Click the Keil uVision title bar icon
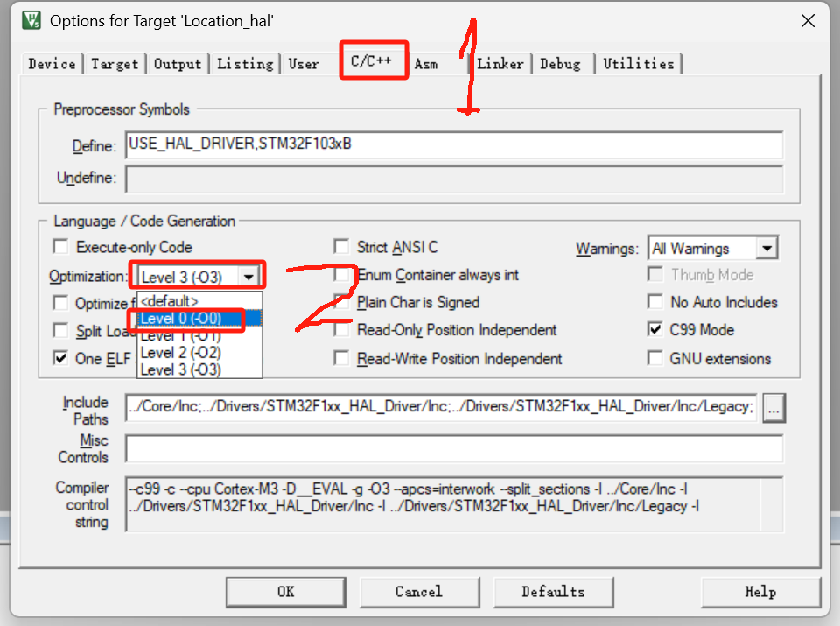Screen dimensions: 840x626 click(31, 20)
